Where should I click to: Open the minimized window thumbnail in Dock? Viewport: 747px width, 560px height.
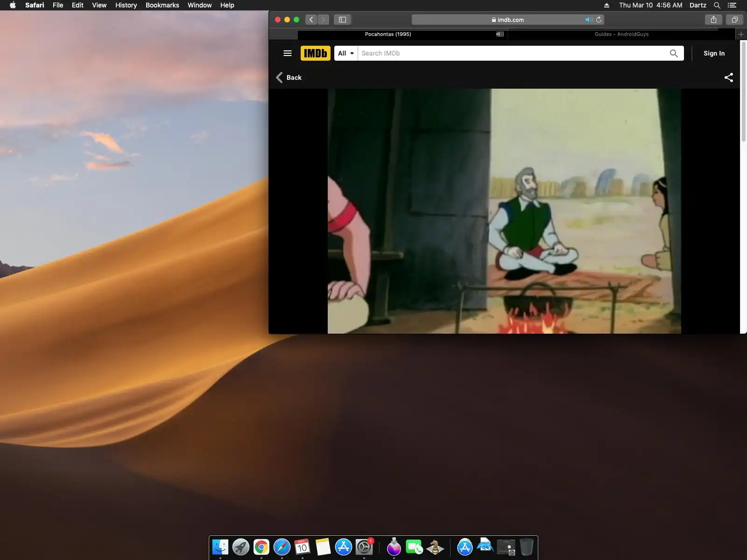point(506,547)
